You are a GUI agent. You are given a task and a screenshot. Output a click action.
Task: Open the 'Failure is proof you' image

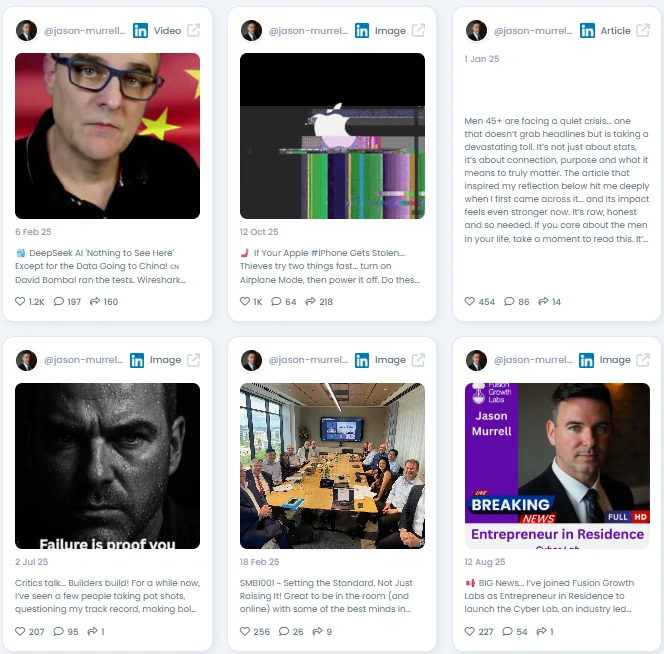click(x=108, y=466)
